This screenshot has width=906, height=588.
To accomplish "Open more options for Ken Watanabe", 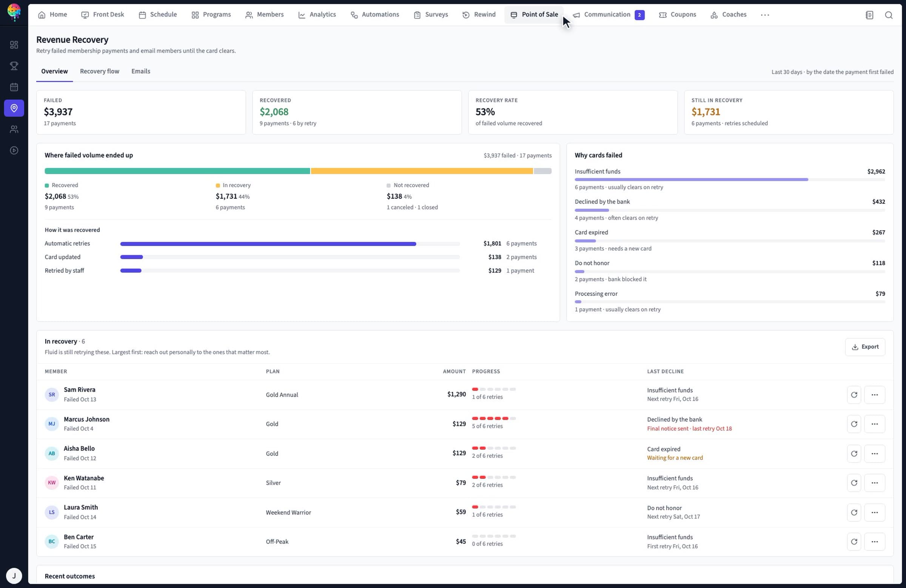I will 874,483.
